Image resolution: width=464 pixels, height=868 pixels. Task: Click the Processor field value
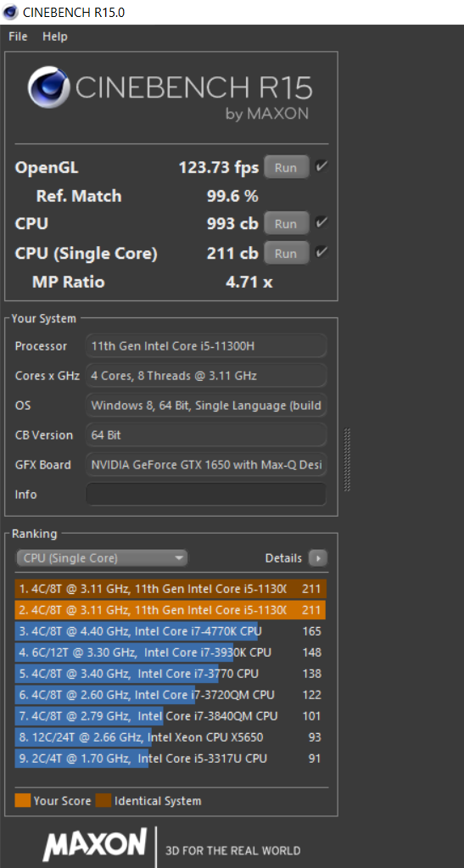pyautogui.click(x=206, y=346)
